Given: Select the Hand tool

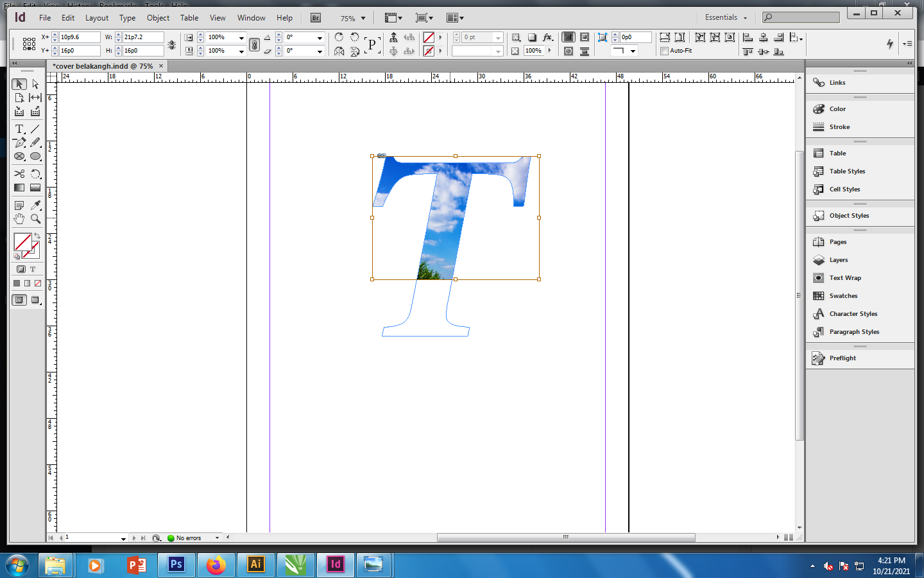Looking at the screenshot, I should pos(19,219).
